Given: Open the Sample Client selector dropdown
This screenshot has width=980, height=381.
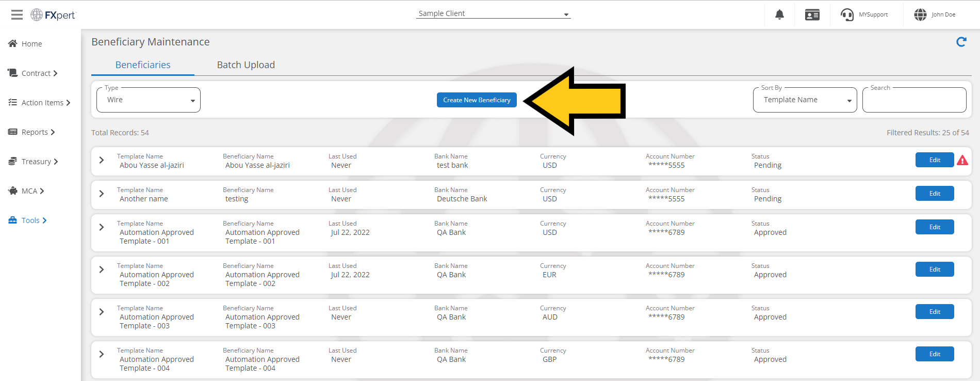Looking at the screenshot, I should 494,13.
